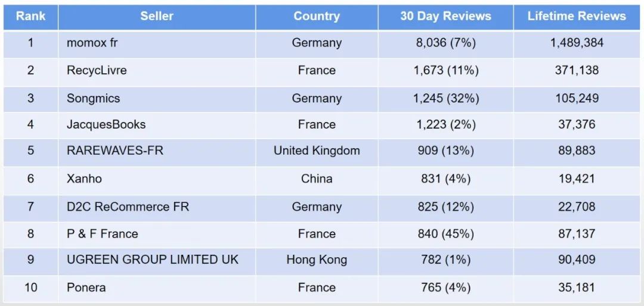This screenshot has width=644, height=306.
Task: Click the RecycLivre seller name
Action: coord(97,70)
